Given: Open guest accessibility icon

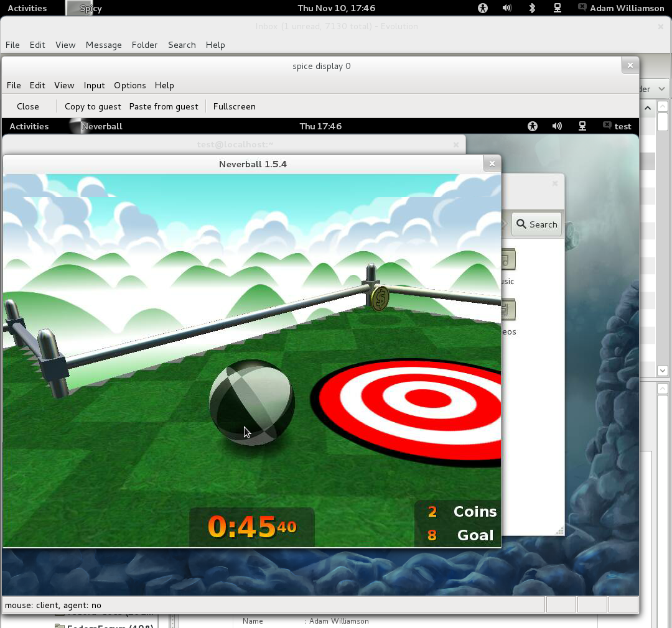Looking at the screenshot, I should coord(532,126).
